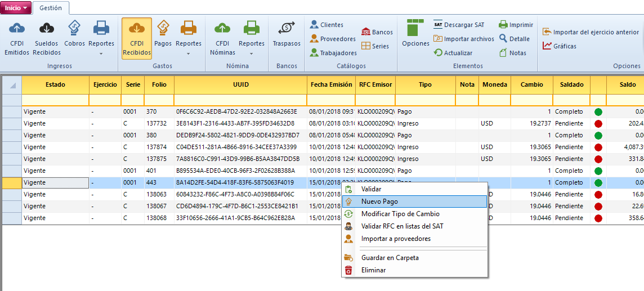Switch to the Gestión tab
This screenshot has width=644, height=291.
[51, 8]
